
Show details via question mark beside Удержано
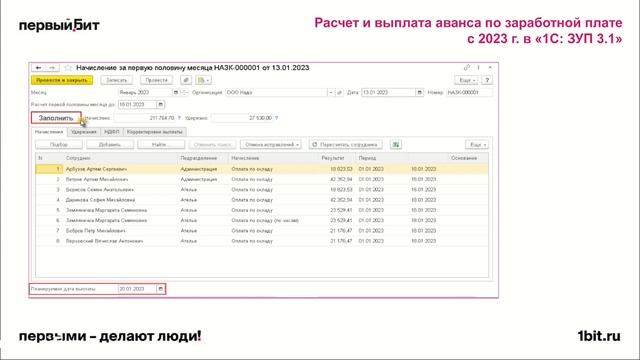coord(277,118)
